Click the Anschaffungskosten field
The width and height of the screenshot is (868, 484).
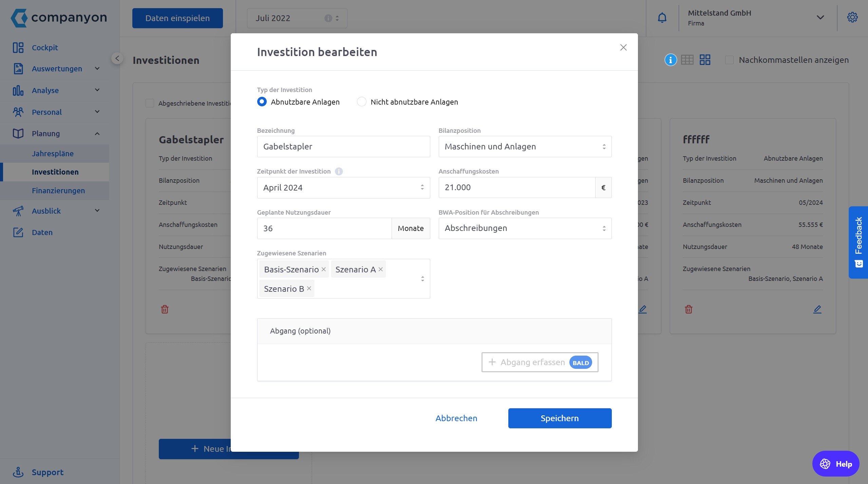[x=517, y=187]
